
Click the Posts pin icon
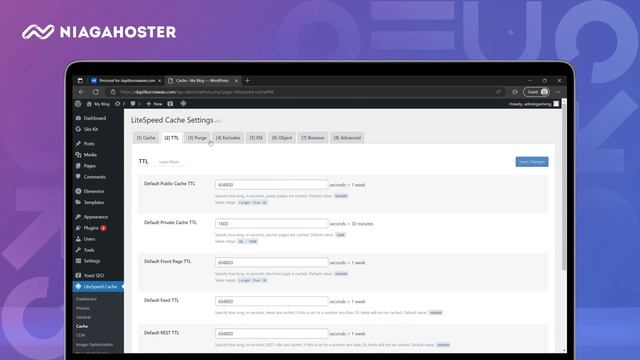click(78, 144)
